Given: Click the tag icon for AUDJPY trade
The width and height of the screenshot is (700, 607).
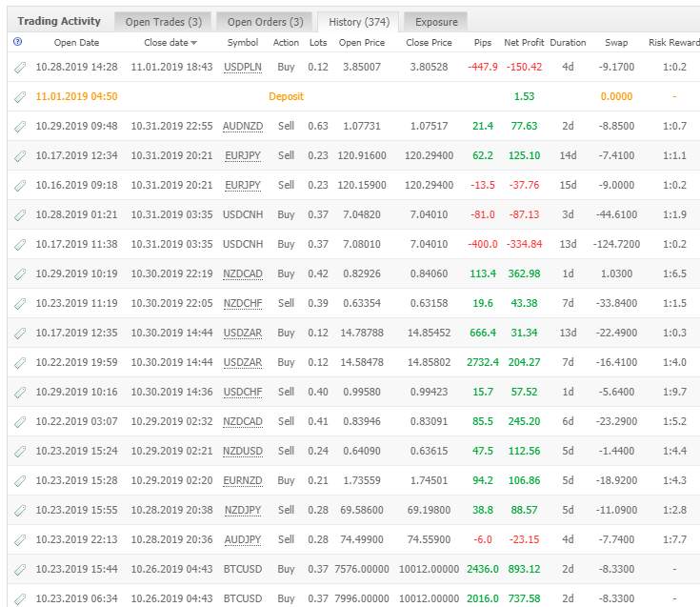Looking at the screenshot, I should tap(20, 540).
